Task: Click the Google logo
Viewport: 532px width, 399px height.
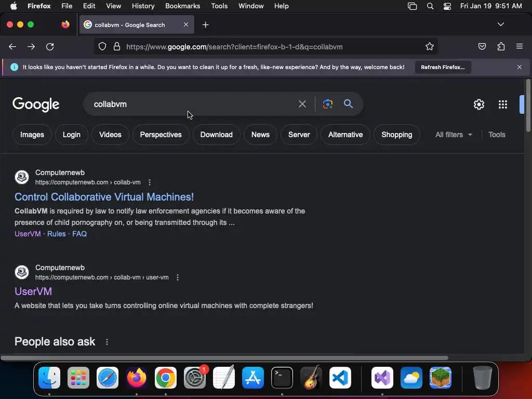Action: point(36,104)
